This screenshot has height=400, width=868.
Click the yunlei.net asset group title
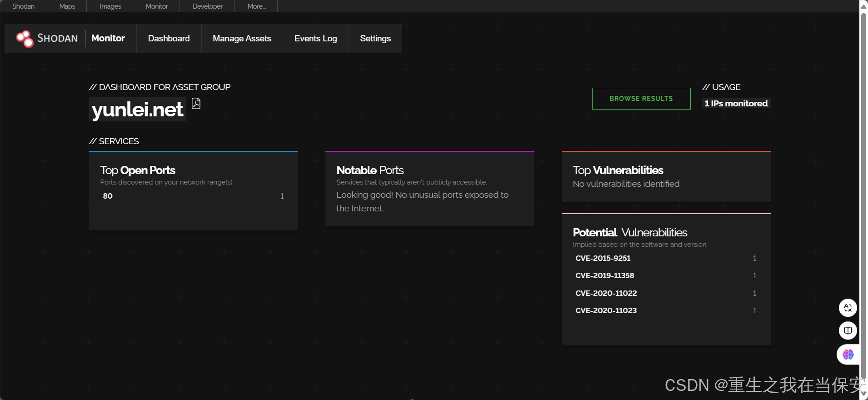point(137,110)
